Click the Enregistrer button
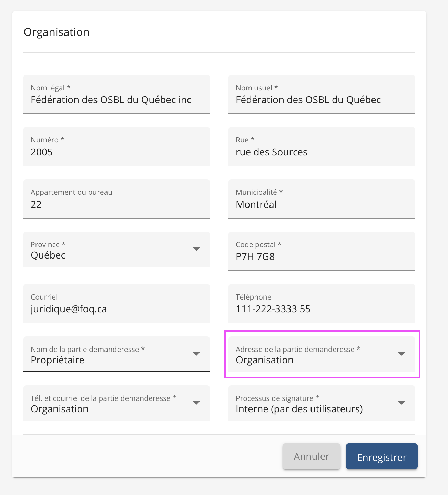 click(x=381, y=457)
